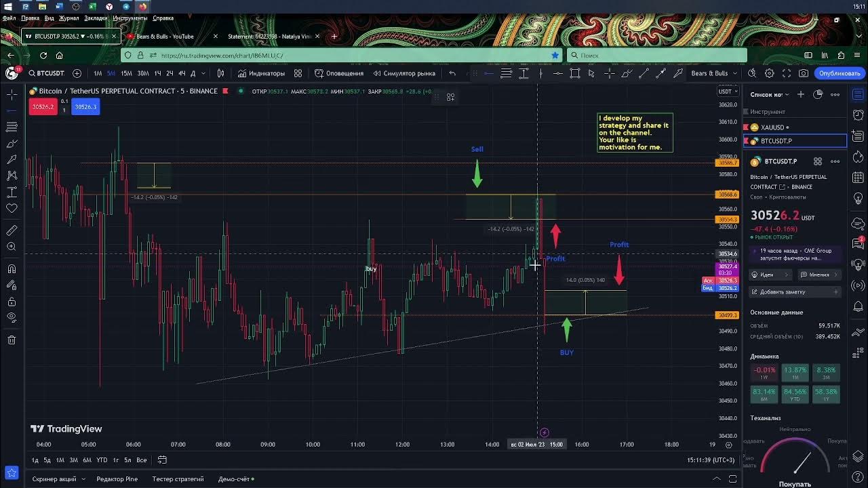This screenshot has height=488, width=868.
Task: Select the 1M timeframe in top toolbar
Action: [98, 73]
